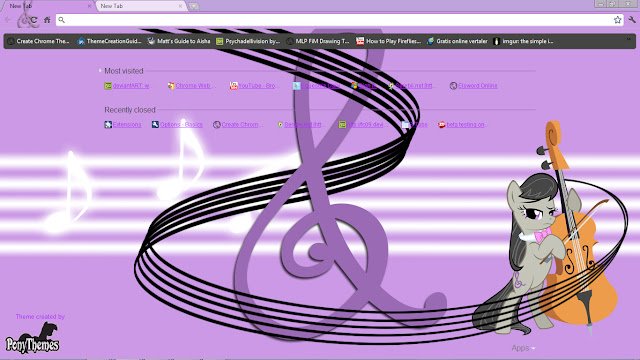Click the Home button in the toolbar
This screenshot has width=640, height=360.
(47, 20)
